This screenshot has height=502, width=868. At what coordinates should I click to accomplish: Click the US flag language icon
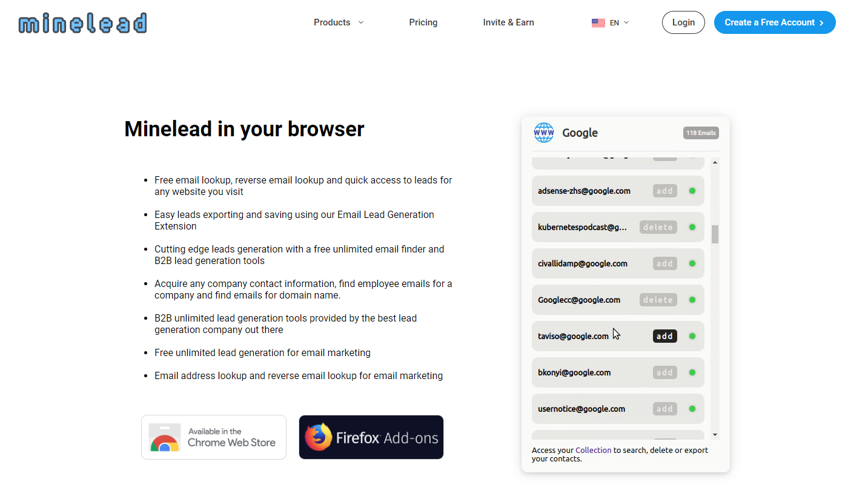(x=598, y=23)
